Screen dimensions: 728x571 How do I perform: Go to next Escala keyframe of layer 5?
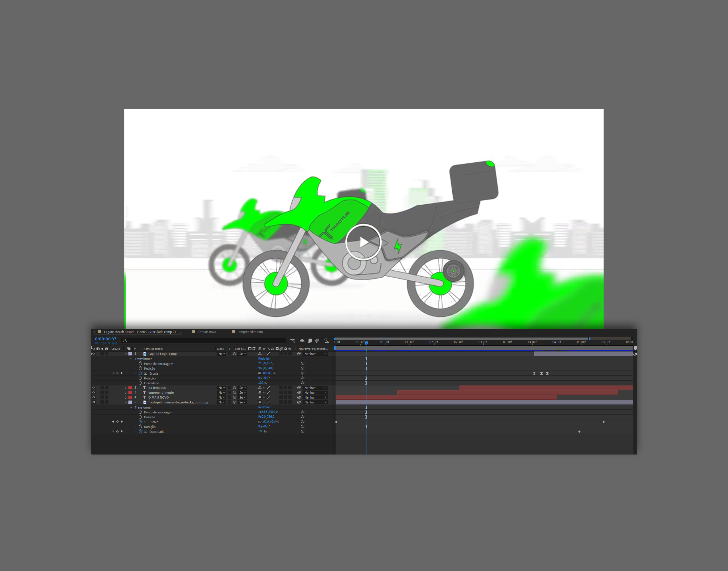pos(122,422)
